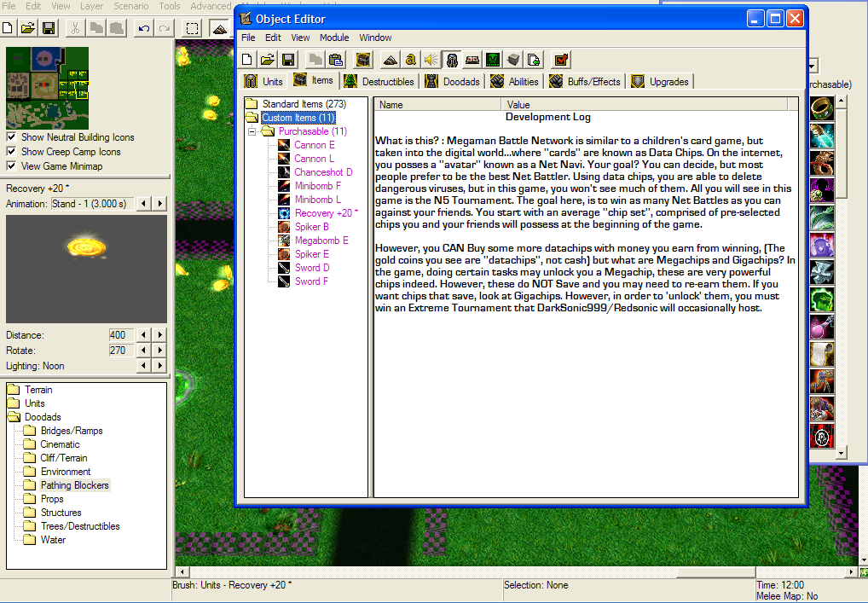Select the dashed Selection Brush tool
This screenshot has width=868, height=603.
tap(192, 27)
